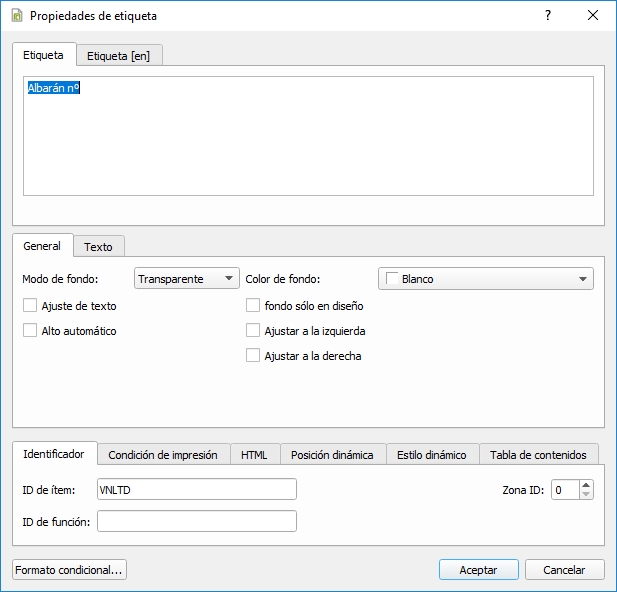Enable the Ajuste de texto checkbox

(x=30, y=306)
